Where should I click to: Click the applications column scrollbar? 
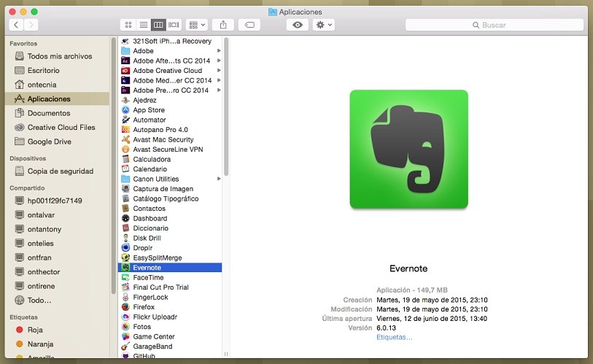(x=226, y=107)
